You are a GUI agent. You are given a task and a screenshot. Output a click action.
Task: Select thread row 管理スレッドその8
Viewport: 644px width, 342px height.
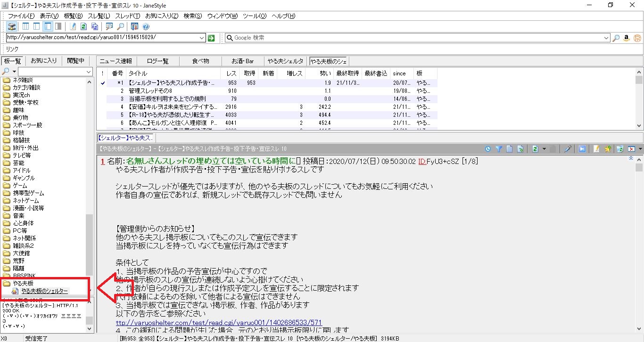click(x=267, y=91)
